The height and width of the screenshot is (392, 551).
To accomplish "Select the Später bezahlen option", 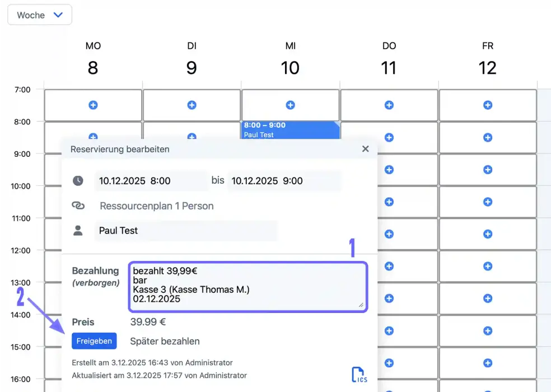I will (165, 341).
